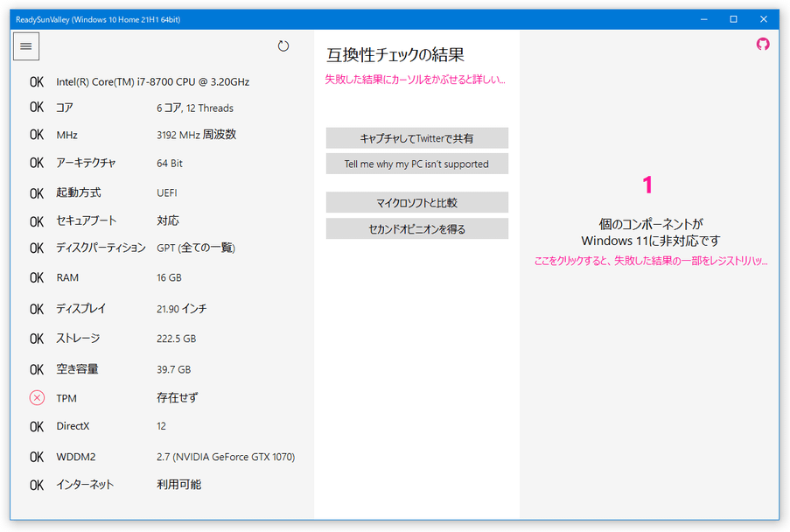Image resolution: width=790 pixels, height=532 pixels.
Task: Click the ストレージ label
Action: 78,338
